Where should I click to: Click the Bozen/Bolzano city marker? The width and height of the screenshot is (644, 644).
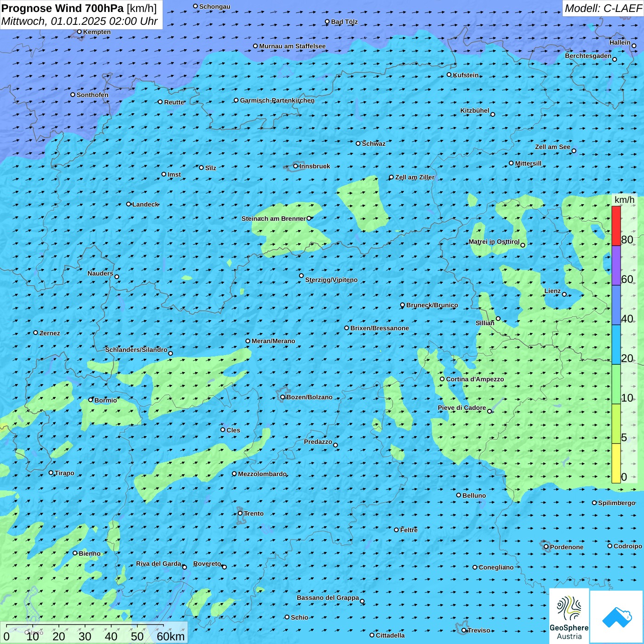click(283, 397)
